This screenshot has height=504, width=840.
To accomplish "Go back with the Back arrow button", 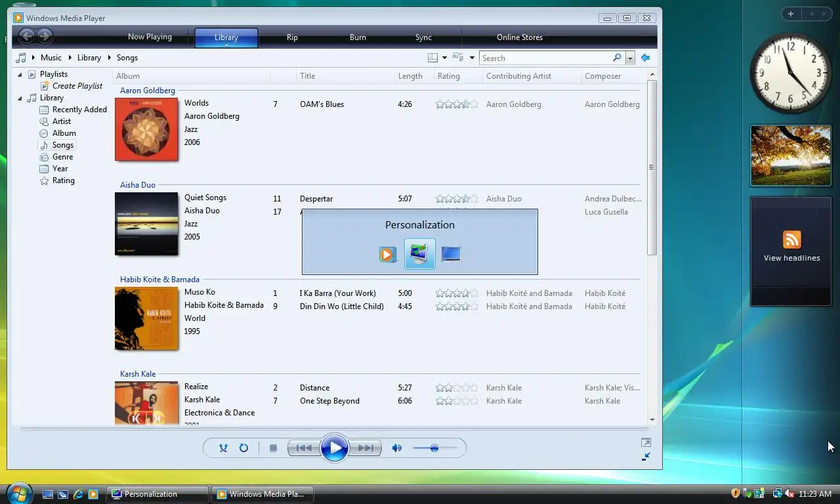I will [26, 37].
